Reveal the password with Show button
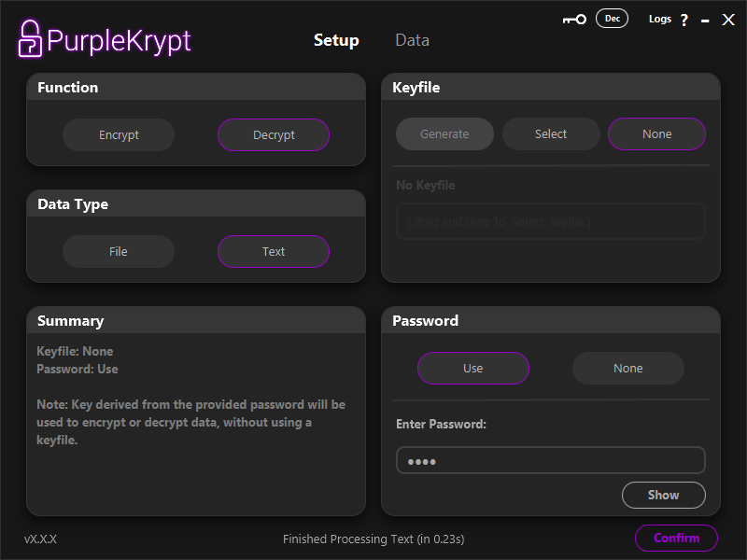747x560 pixels. [x=663, y=495]
